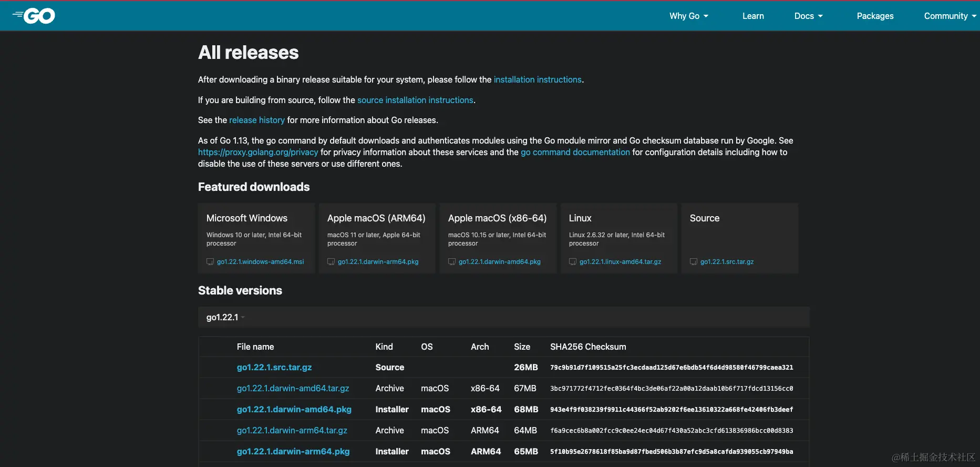
Task: Click the Source card heading
Action: (705, 218)
